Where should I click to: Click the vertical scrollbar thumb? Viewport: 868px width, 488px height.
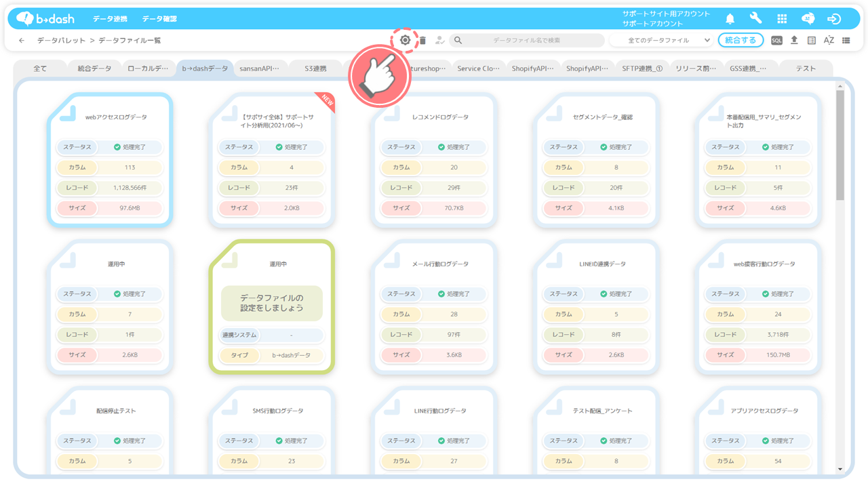pyautogui.click(x=840, y=146)
